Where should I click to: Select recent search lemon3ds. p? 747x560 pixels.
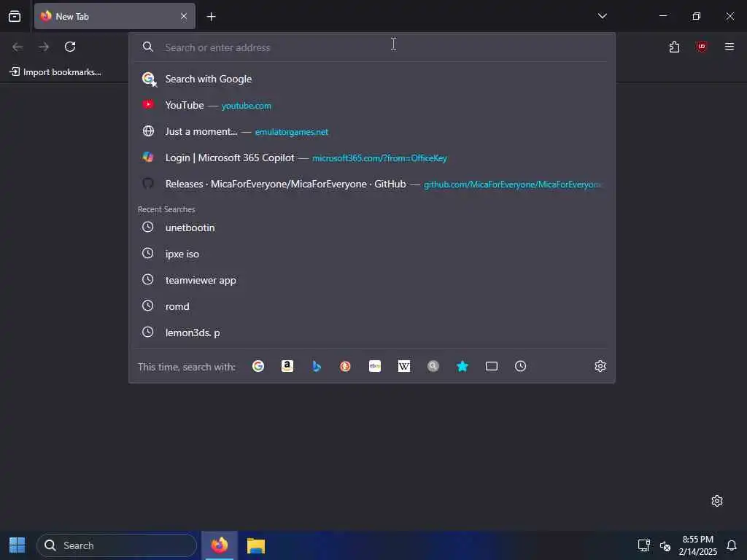pos(371,332)
